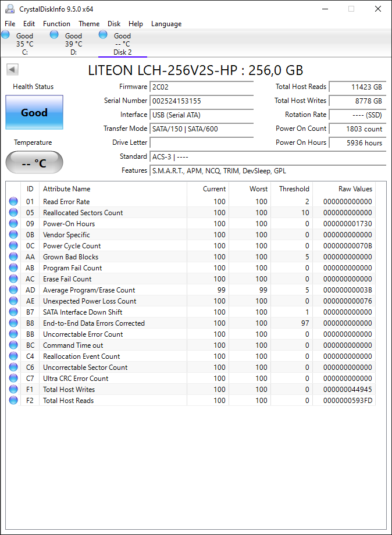Click the Firmware field showing 2C02
This screenshot has height=535, width=392.
tap(202, 87)
